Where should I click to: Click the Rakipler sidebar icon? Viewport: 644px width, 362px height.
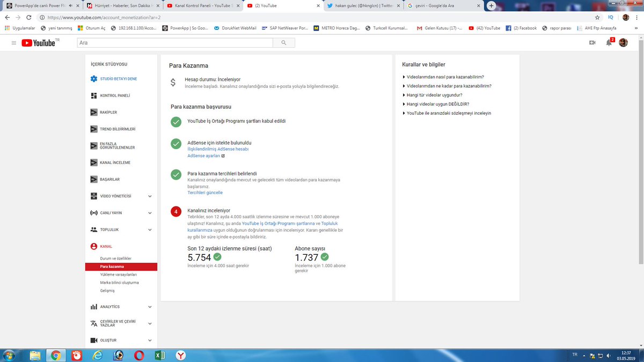tap(94, 112)
